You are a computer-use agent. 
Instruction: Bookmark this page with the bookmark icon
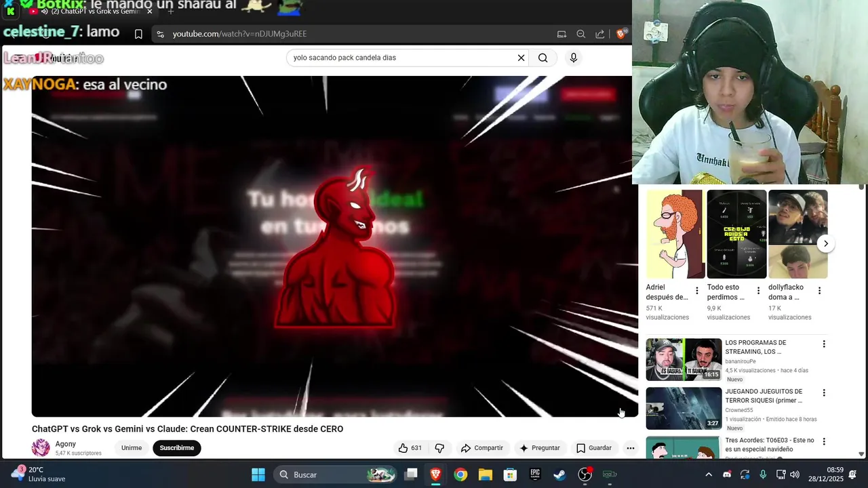click(138, 34)
